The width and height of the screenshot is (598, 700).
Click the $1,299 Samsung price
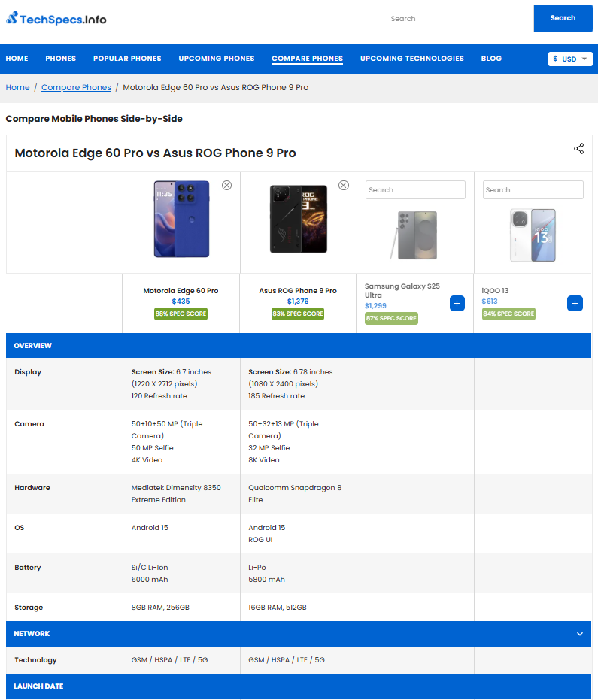375,306
